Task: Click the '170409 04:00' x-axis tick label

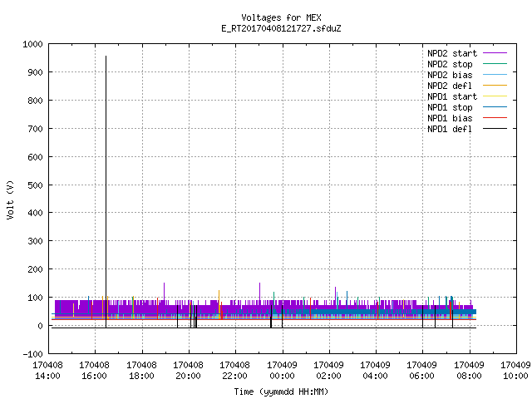Action: tap(375, 371)
